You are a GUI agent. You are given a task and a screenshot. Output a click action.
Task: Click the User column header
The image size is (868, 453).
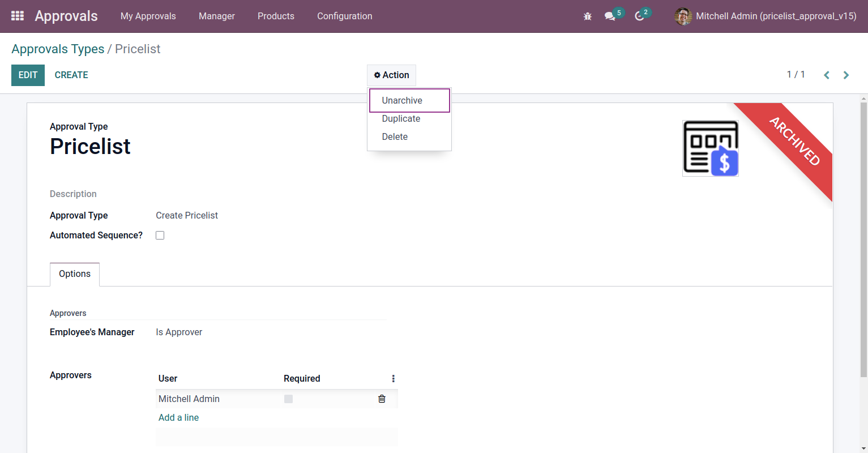(168, 378)
